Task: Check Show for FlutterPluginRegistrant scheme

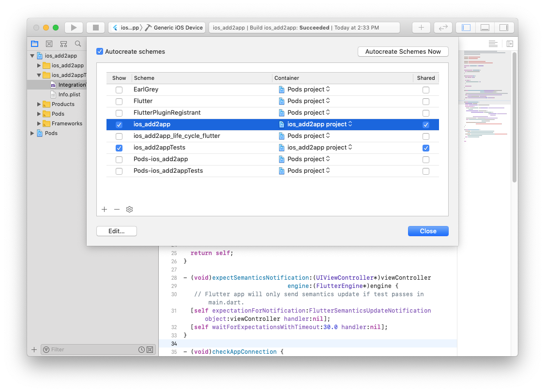Action: [119, 113]
